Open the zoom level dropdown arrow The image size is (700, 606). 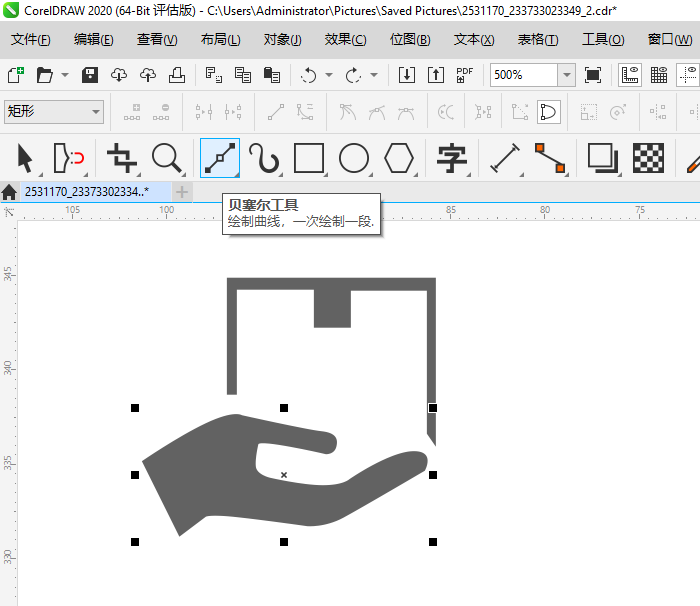click(567, 75)
